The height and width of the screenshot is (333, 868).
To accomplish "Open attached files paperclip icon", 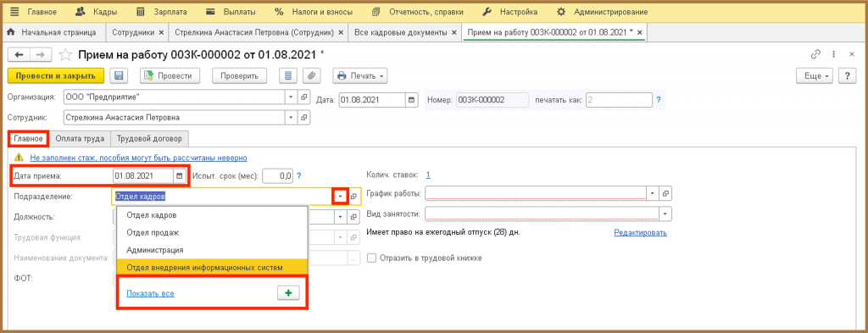I will click(x=312, y=75).
